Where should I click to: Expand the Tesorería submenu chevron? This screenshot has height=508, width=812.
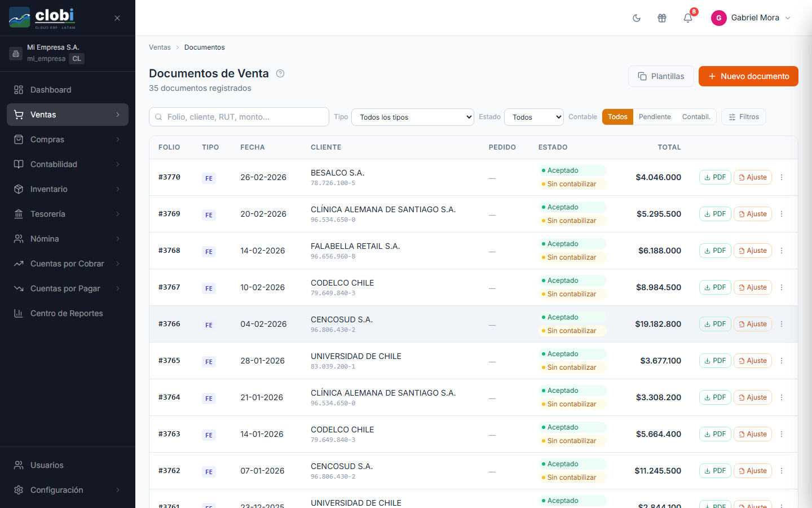click(118, 214)
